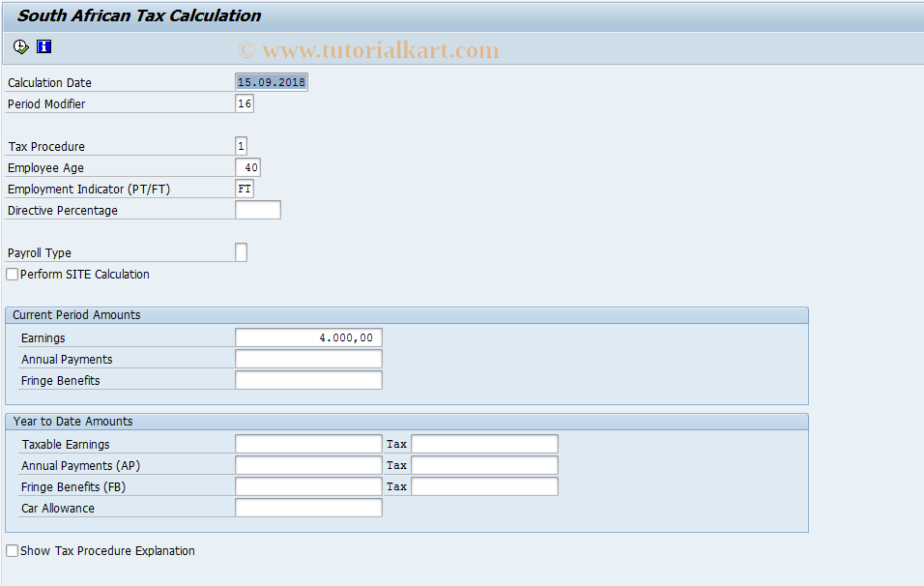Click the Employee Age field

coord(247,167)
